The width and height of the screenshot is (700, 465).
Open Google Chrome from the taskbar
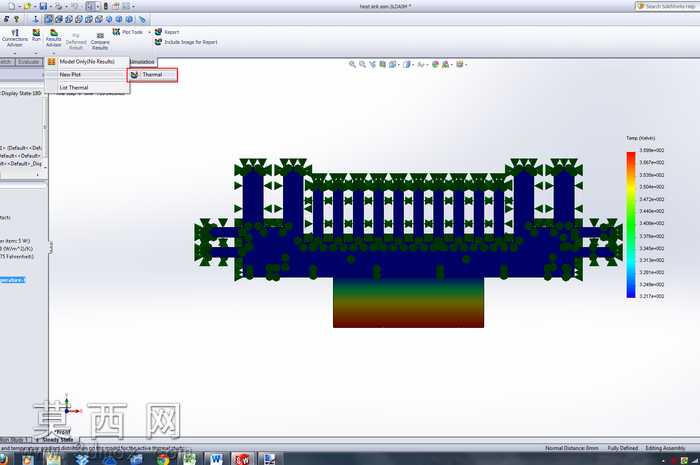tap(163, 459)
